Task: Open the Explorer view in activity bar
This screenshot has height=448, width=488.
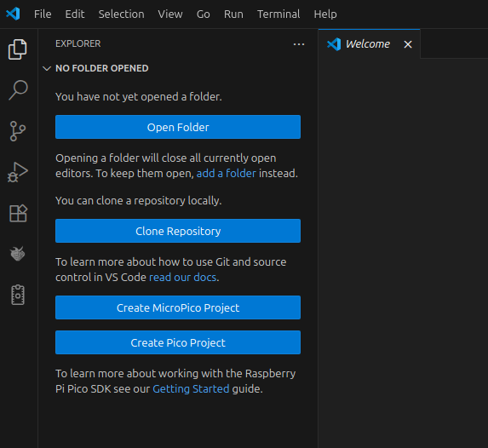Action: tap(18, 49)
